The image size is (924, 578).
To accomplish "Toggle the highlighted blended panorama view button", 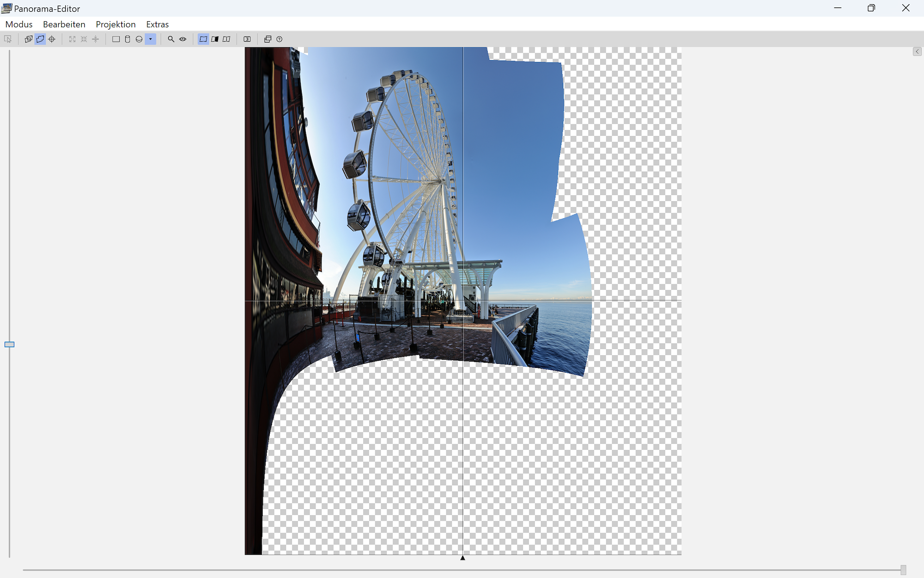I will click(x=203, y=39).
